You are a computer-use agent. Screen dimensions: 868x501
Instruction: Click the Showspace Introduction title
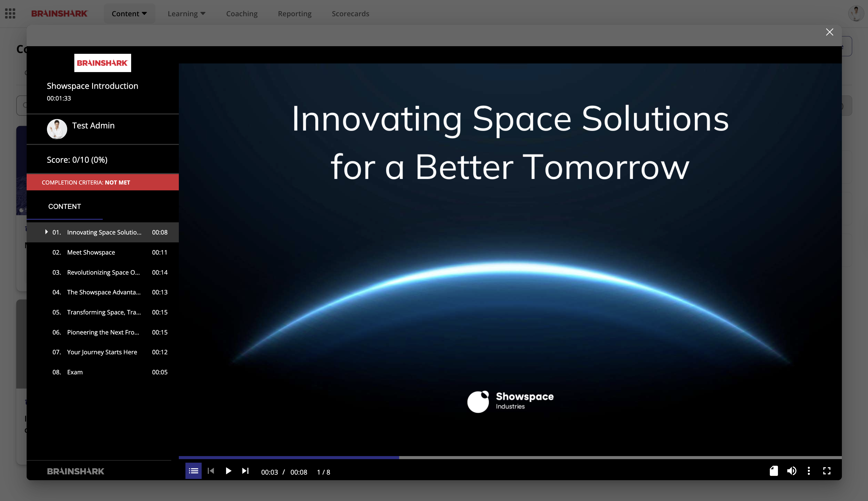pos(93,86)
